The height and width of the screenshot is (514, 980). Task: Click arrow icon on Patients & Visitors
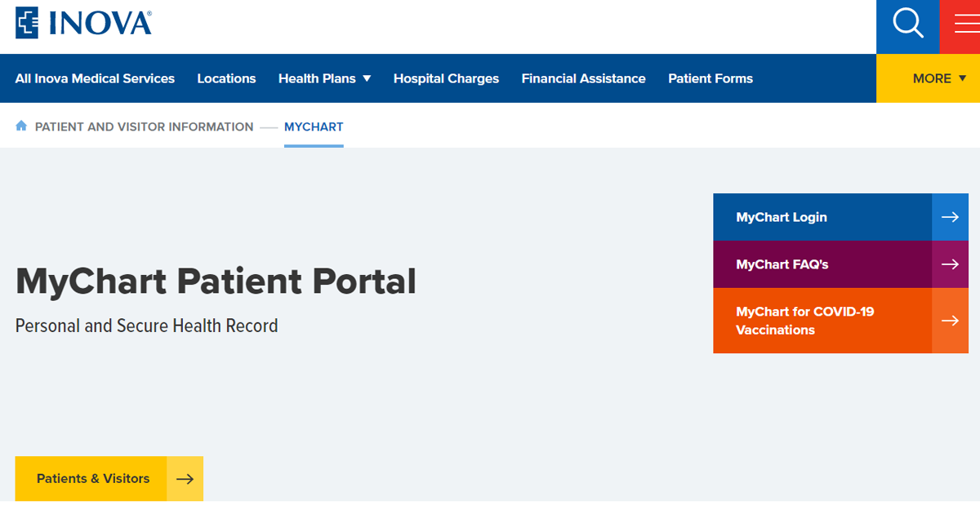185,479
